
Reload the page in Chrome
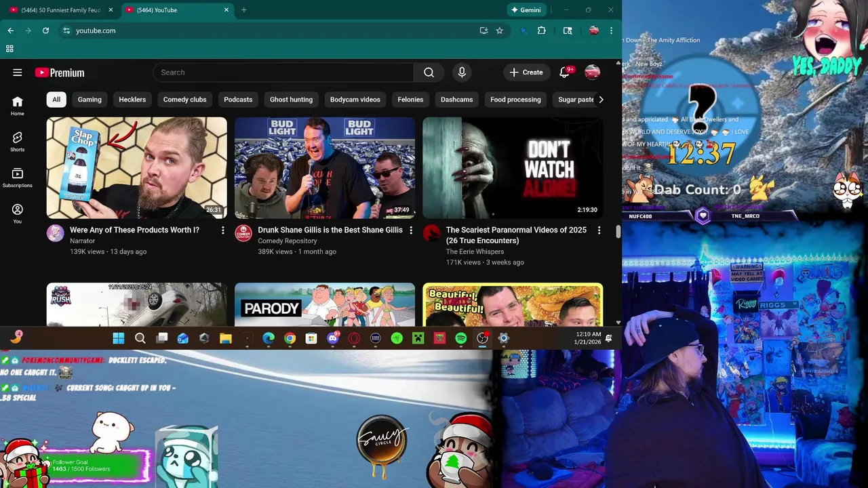click(45, 30)
